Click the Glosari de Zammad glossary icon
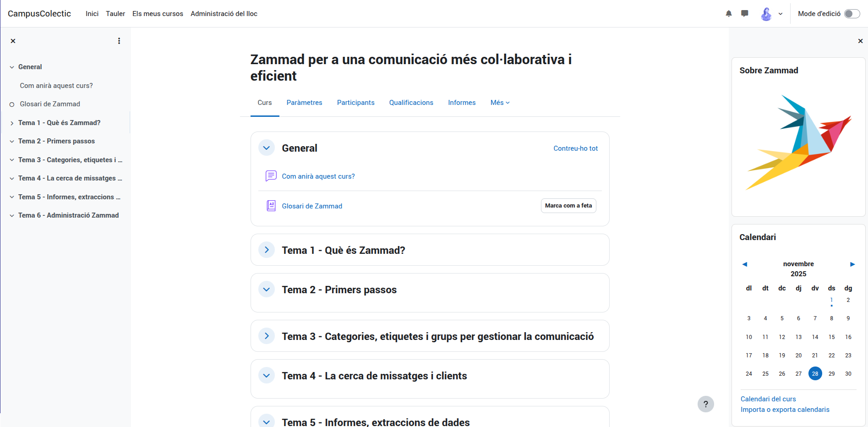 (x=271, y=206)
